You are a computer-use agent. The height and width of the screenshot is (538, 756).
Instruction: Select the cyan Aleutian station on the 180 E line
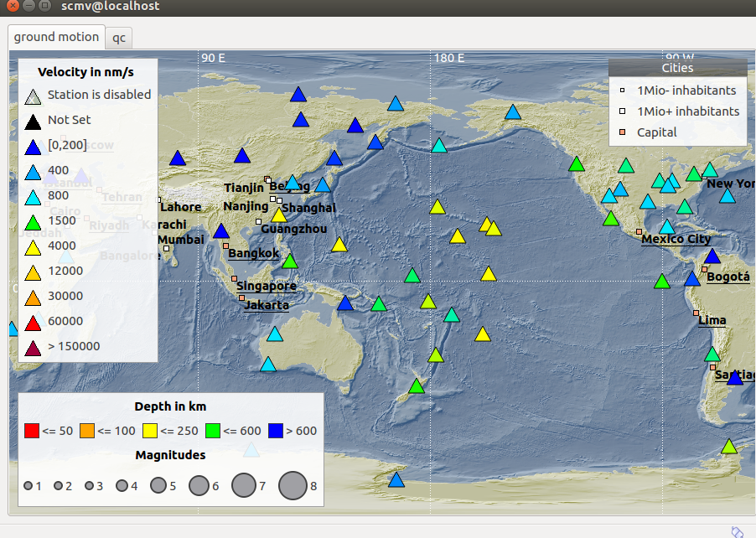(x=439, y=145)
